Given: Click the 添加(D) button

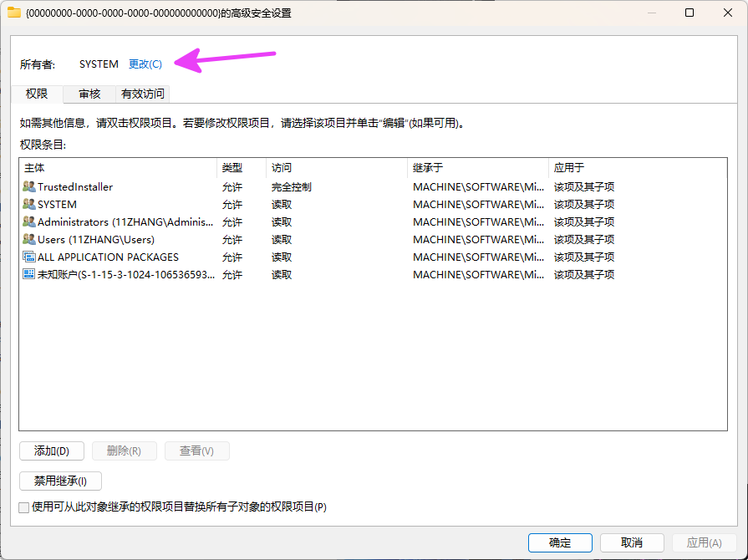Looking at the screenshot, I should click(52, 451).
